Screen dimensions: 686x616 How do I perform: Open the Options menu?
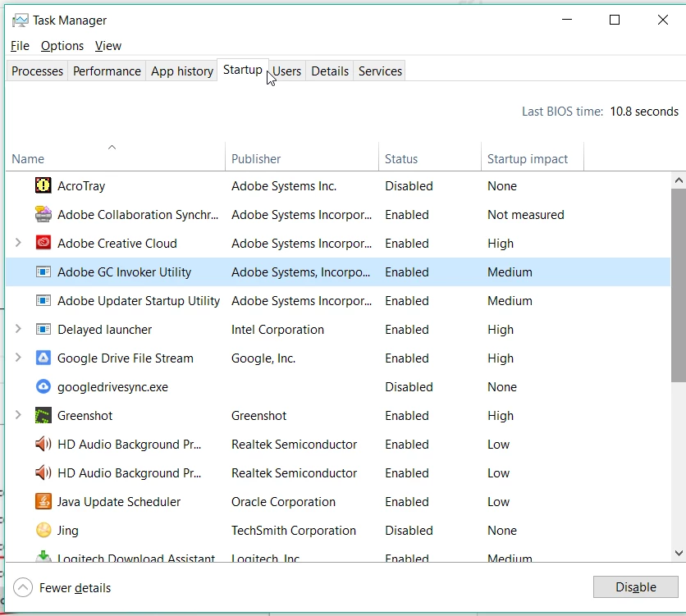(x=62, y=46)
